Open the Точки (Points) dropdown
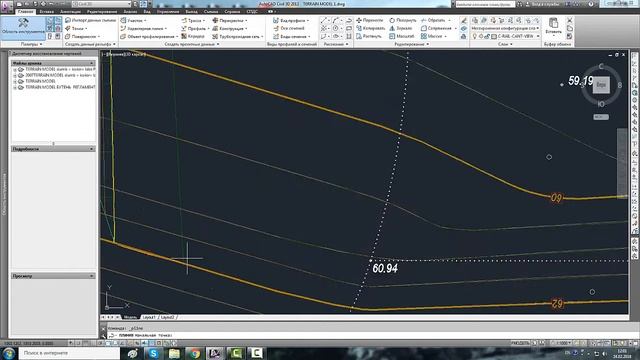The height and width of the screenshot is (360, 640). point(77,29)
